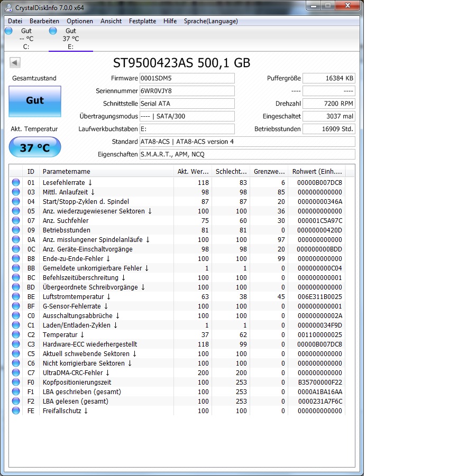Click raw value 00000000346A
The image size is (458, 476).
tap(320, 202)
